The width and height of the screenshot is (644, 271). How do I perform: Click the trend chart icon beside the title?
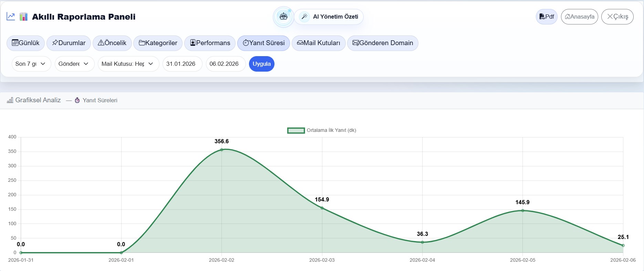(x=11, y=17)
